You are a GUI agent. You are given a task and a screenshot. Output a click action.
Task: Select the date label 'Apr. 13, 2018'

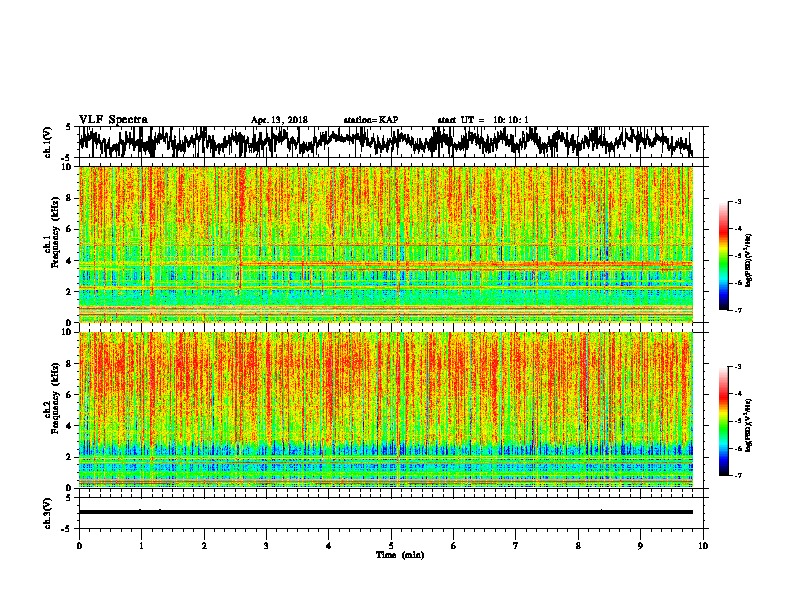279,120
